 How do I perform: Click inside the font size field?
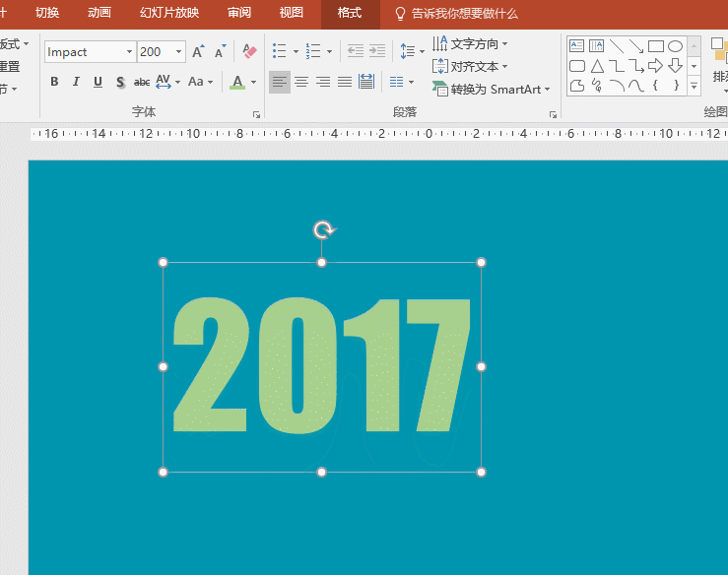point(156,52)
